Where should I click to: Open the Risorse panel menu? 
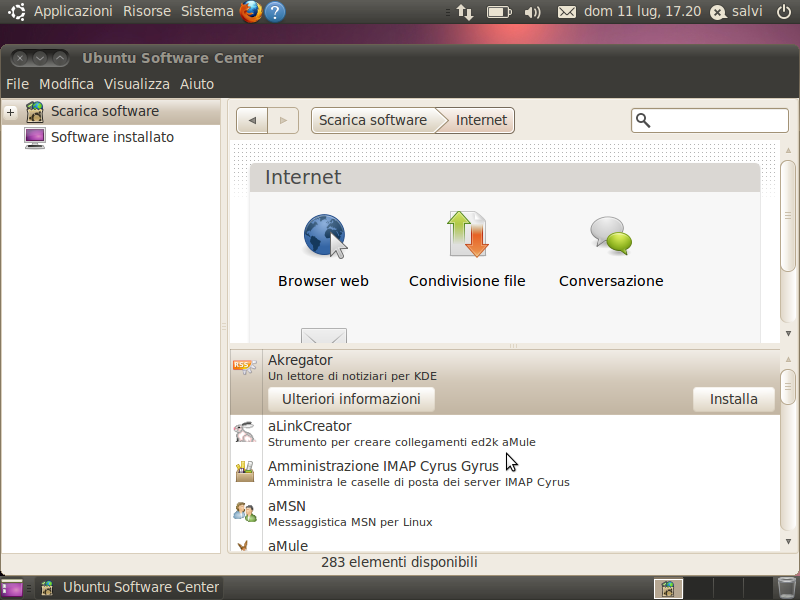pyautogui.click(x=147, y=11)
